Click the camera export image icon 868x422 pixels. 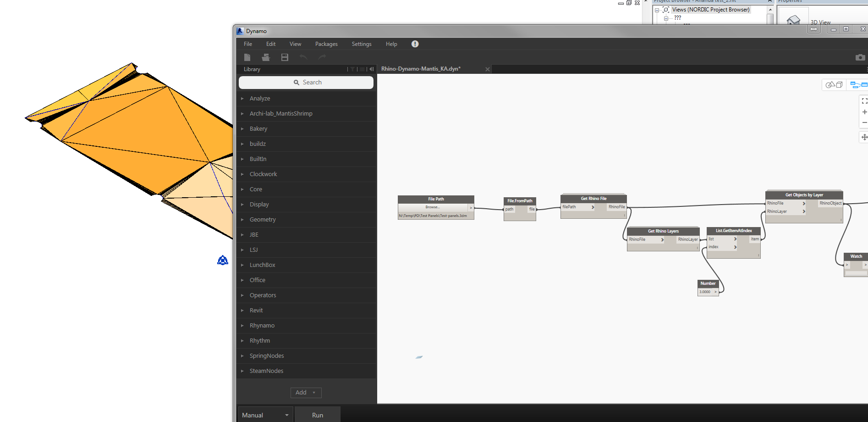(x=860, y=57)
